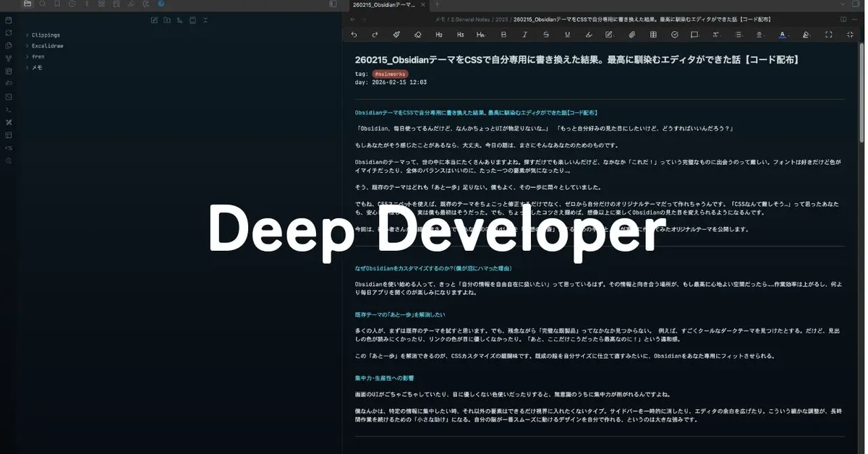Open the Hn heading level dropdown
The image size is (868, 454).
click(x=481, y=34)
